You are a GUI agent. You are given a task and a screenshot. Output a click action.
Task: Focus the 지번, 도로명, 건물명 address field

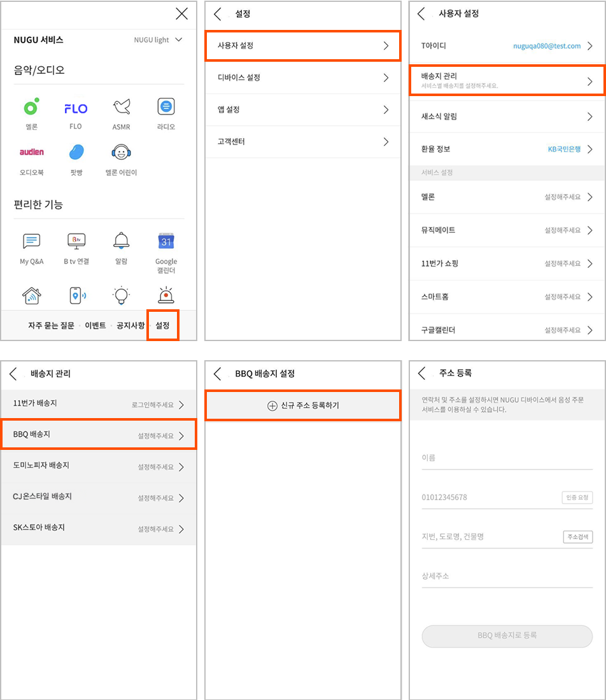pyautogui.click(x=491, y=536)
